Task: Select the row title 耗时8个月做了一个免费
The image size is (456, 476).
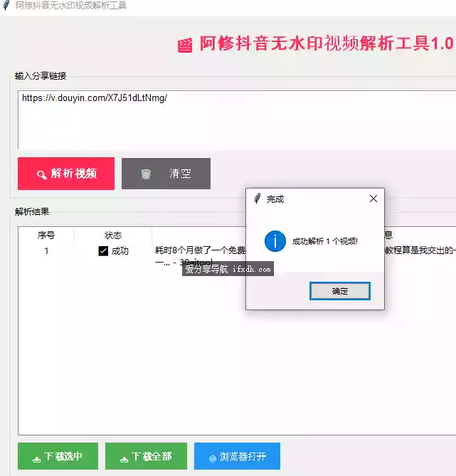Action: (x=200, y=250)
